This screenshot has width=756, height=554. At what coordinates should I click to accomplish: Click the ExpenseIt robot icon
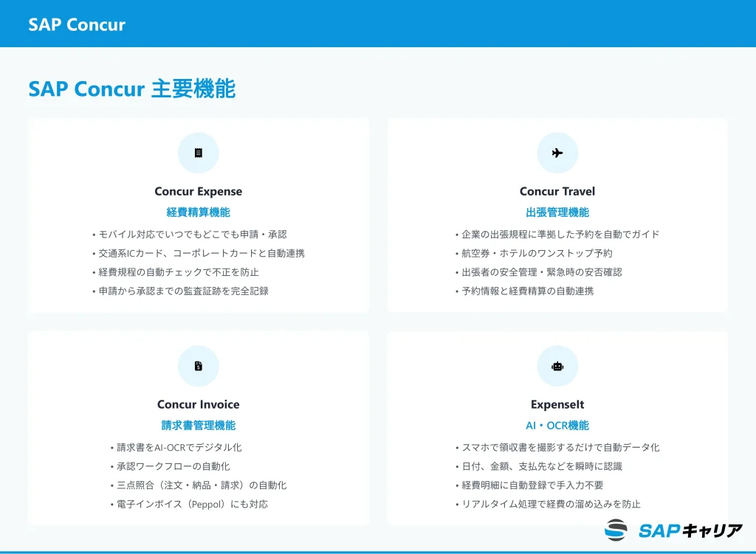pyautogui.click(x=557, y=366)
